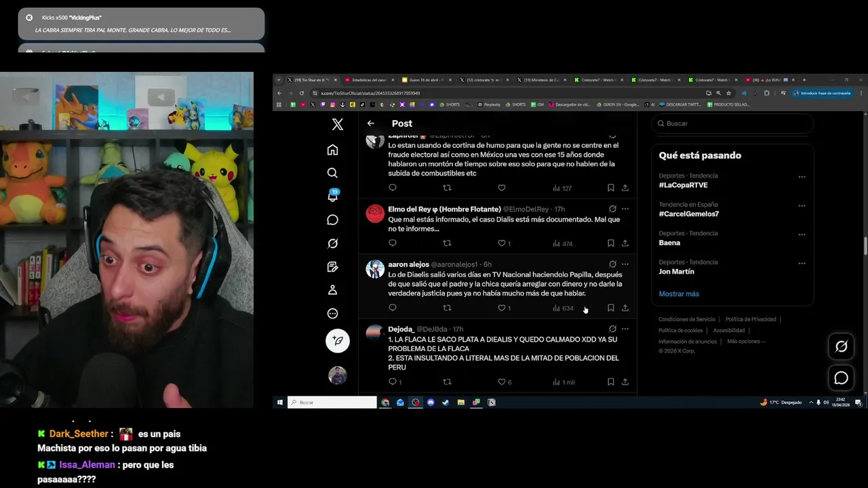The image size is (868, 488).
Task: Switch to Estadísticas del canal browser tab
Action: 368,80
